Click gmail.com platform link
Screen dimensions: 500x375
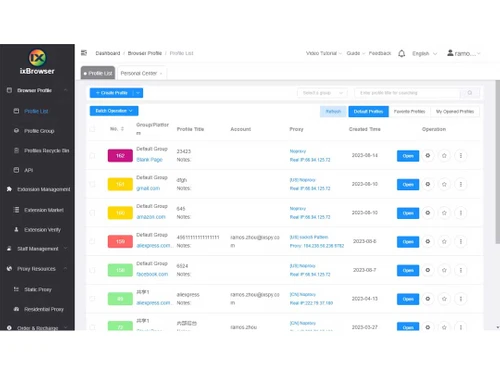click(148, 188)
